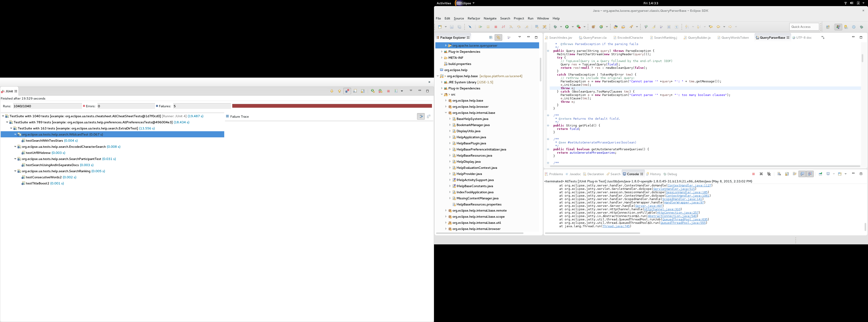This screenshot has height=322, width=868.
Task: Click Compare Actual With Expected icon
Action: 429,116
